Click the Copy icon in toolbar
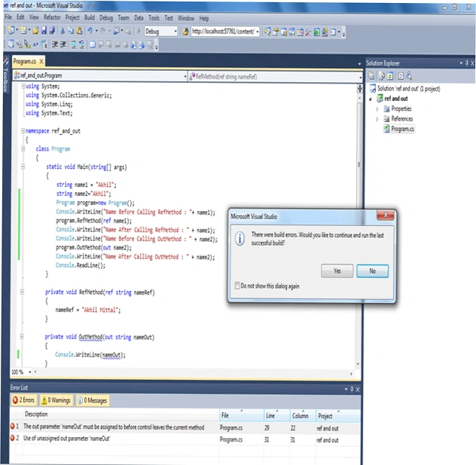Screen dimensions: 476x465 point(71,31)
